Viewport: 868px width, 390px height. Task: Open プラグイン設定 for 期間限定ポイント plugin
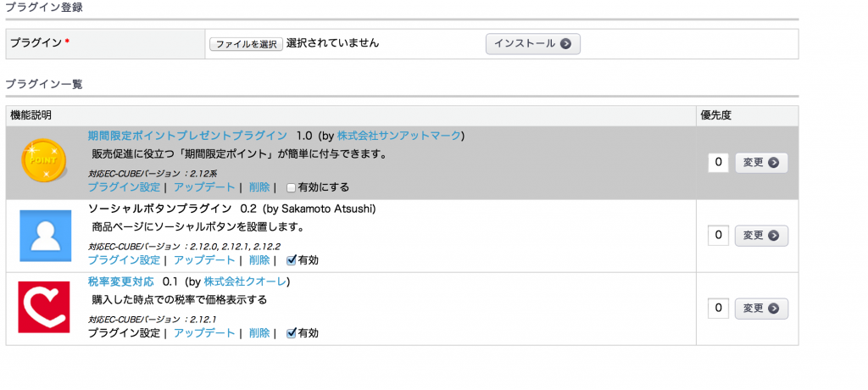tap(124, 187)
